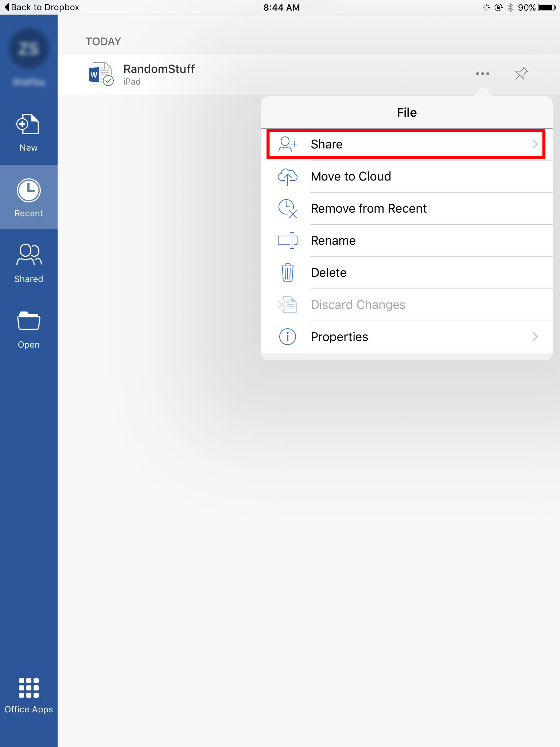560x747 pixels.
Task: Open the blurred ZS account avatar
Action: coord(28,49)
